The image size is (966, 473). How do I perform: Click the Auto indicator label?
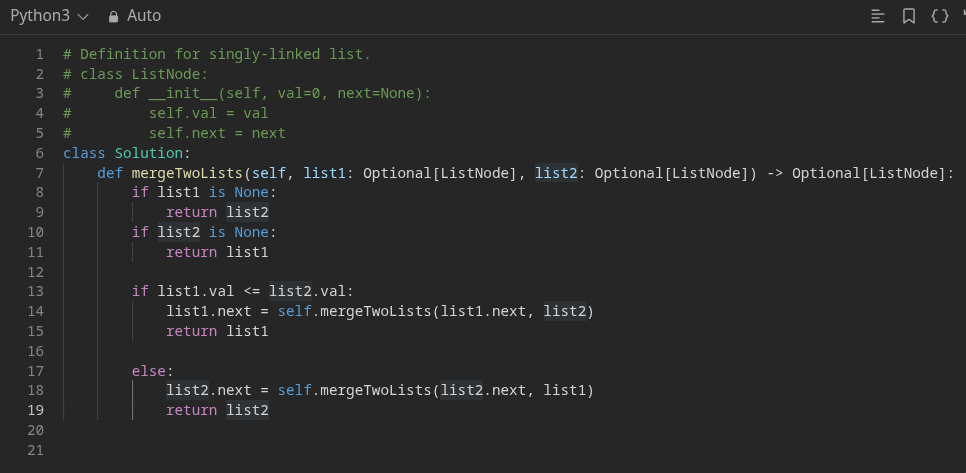coord(144,16)
